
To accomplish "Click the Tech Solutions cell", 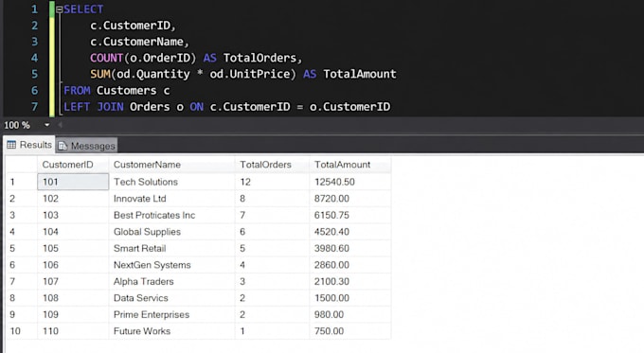I will (x=171, y=182).
